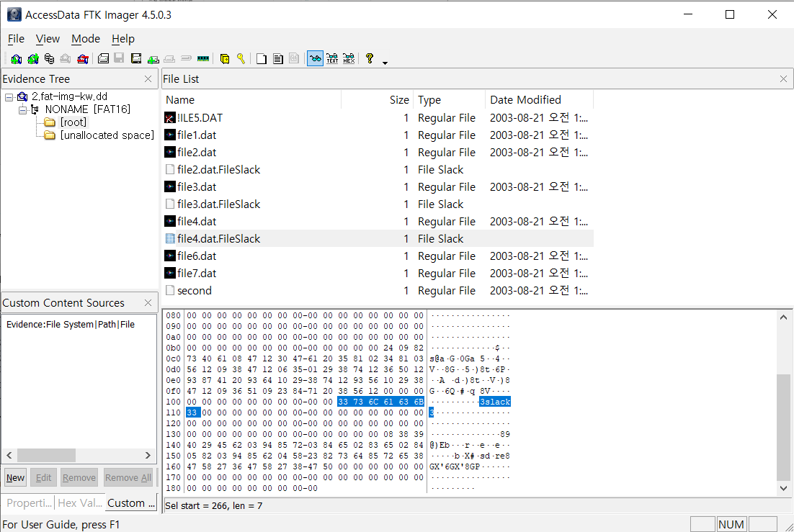Toggle automatic file view glasses icon

click(315, 59)
